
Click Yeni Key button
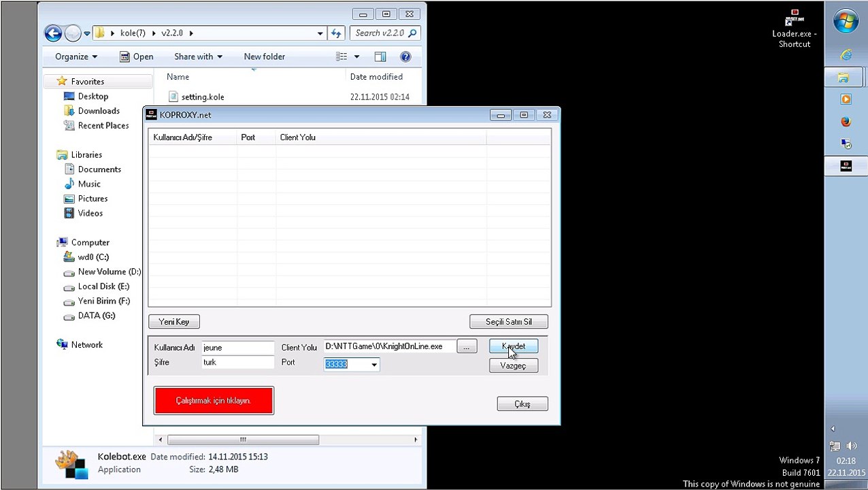coord(174,321)
